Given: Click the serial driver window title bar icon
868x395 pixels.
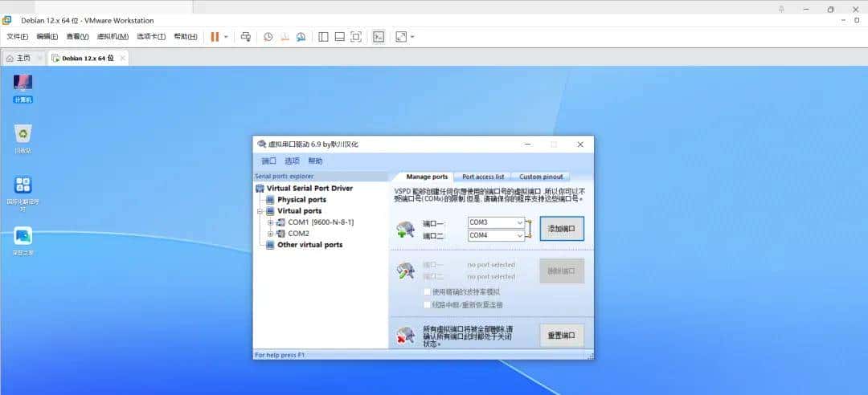Looking at the screenshot, I should [x=261, y=145].
